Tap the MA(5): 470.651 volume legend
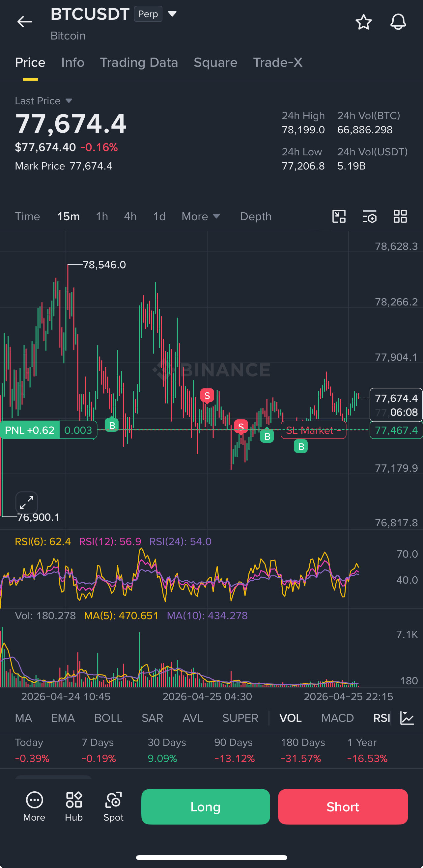The height and width of the screenshot is (868, 423). (121, 616)
